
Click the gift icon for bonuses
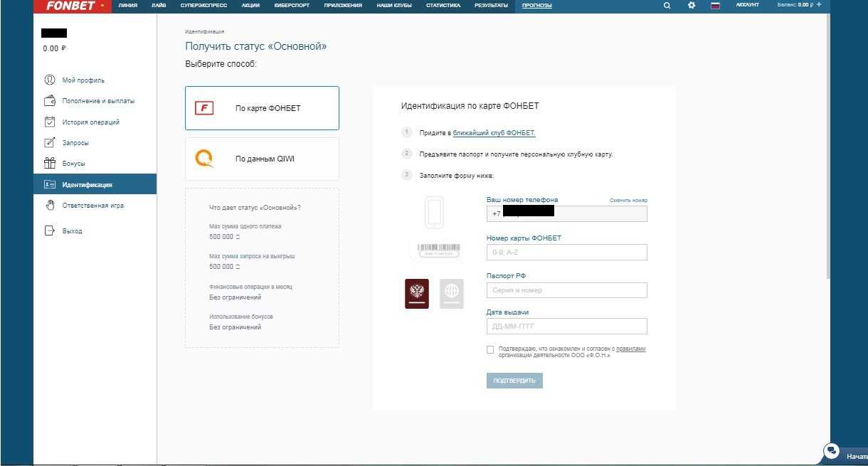pos(50,163)
